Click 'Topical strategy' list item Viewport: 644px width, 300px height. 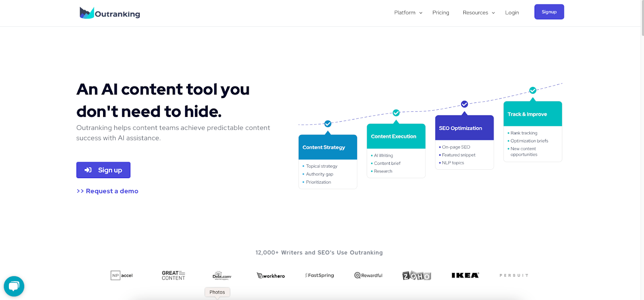321,166
